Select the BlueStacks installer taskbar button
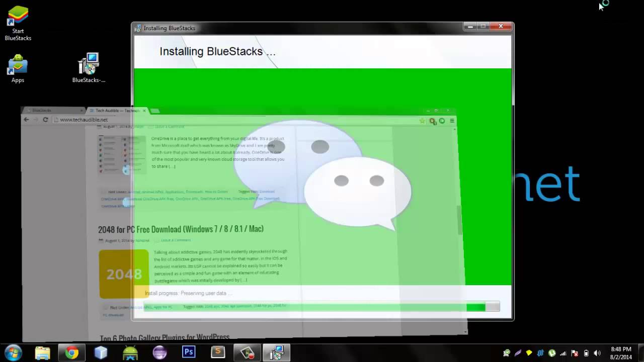The height and width of the screenshot is (362, 644). tap(276, 352)
